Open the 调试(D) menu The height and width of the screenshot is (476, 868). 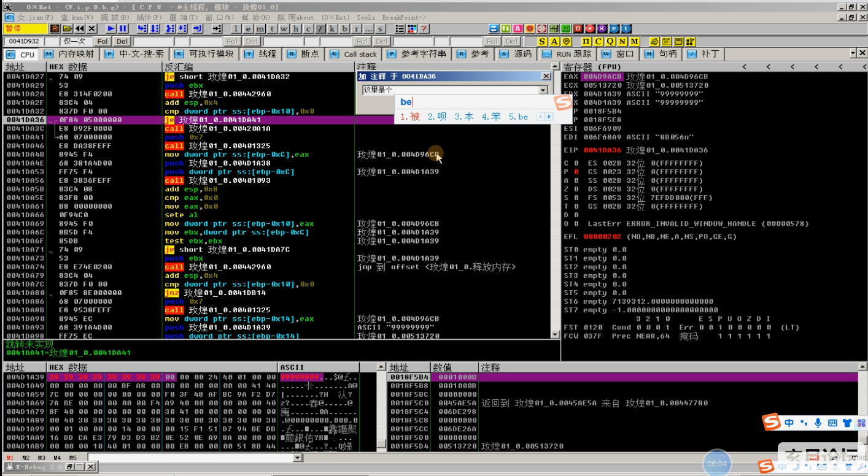pos(114,18)
